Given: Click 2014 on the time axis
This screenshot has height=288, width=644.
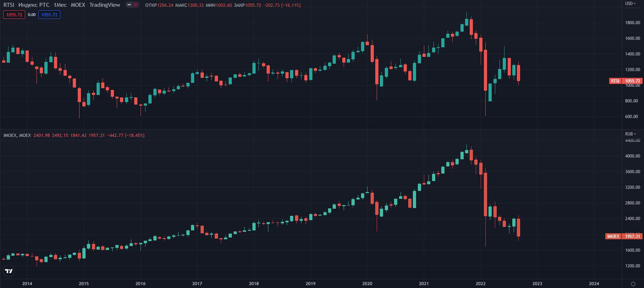Looking at the screenshot, I should pos(27,284).
